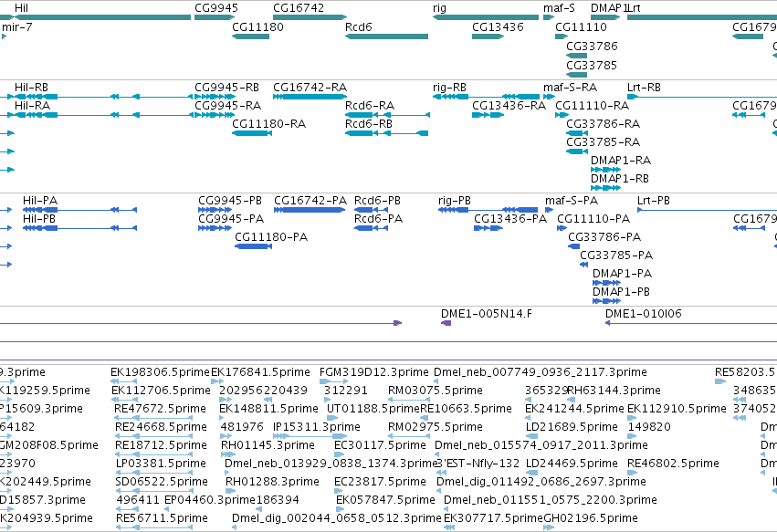Click the CG33786-RA transcript label

pos(604,124)
